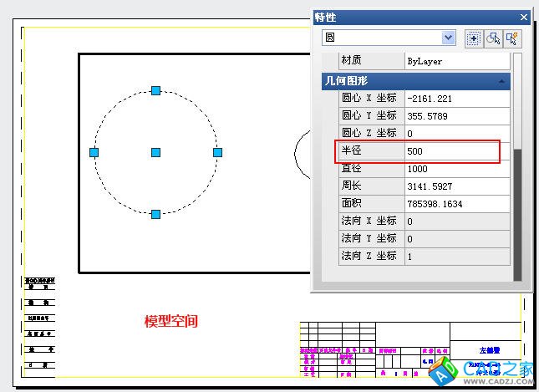Click the Toggle PICKADD value icon

473,38
